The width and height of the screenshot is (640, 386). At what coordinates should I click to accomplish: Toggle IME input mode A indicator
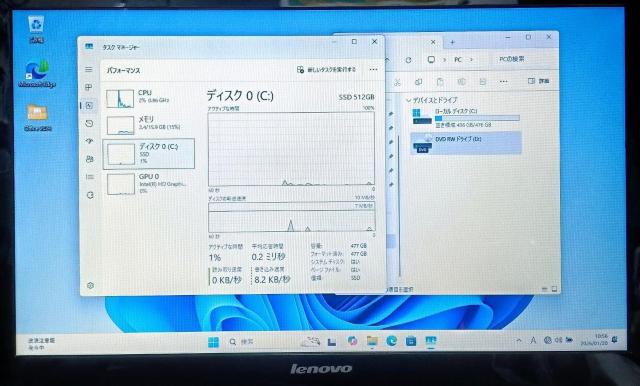tap(533, 340)
